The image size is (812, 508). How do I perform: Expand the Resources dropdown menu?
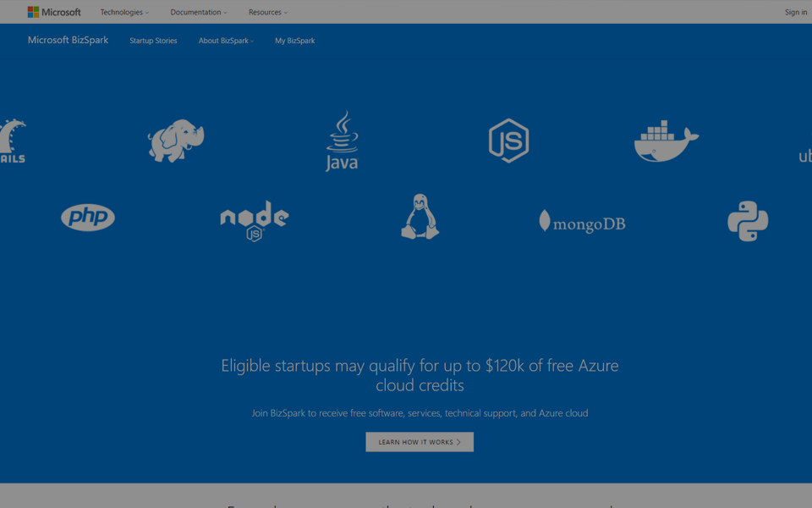point(267,13)
